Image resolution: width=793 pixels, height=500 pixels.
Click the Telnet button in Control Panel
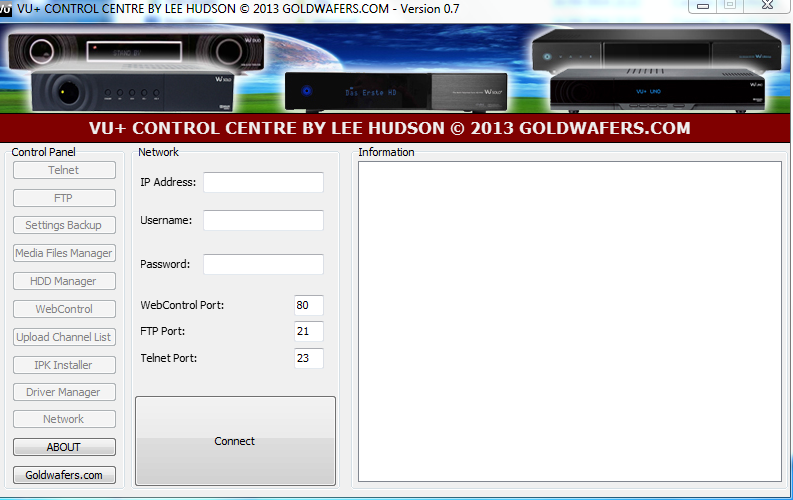click(64, 170)
